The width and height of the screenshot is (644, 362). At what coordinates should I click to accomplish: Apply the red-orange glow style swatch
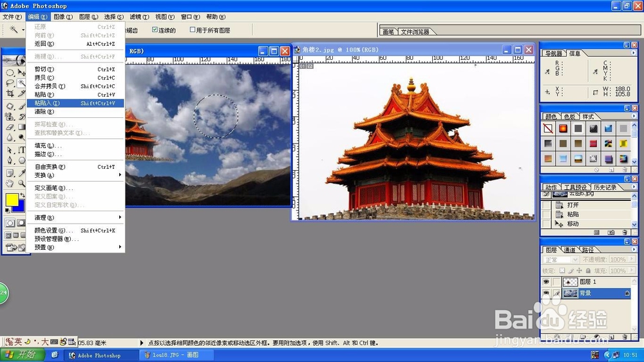coord(563,129)
